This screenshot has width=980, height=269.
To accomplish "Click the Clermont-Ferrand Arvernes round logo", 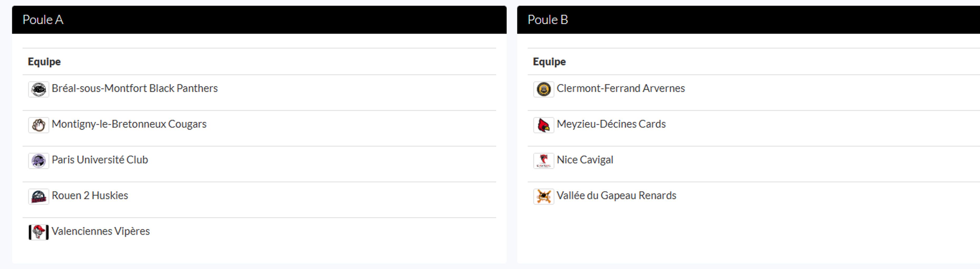I will point(544,89).
